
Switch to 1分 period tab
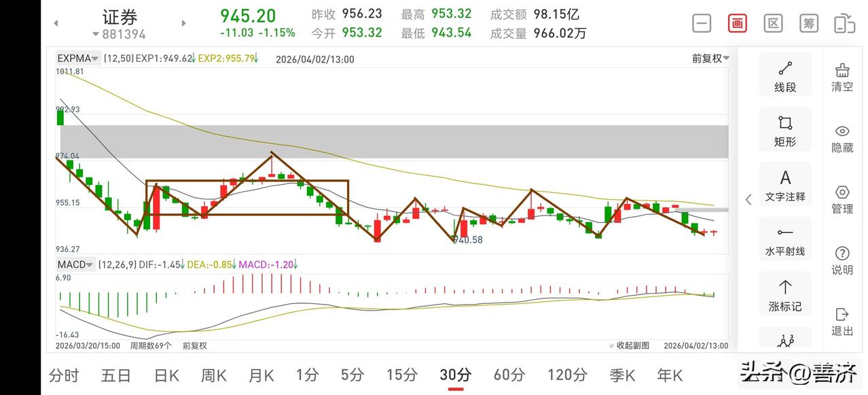tap(307, 375)
